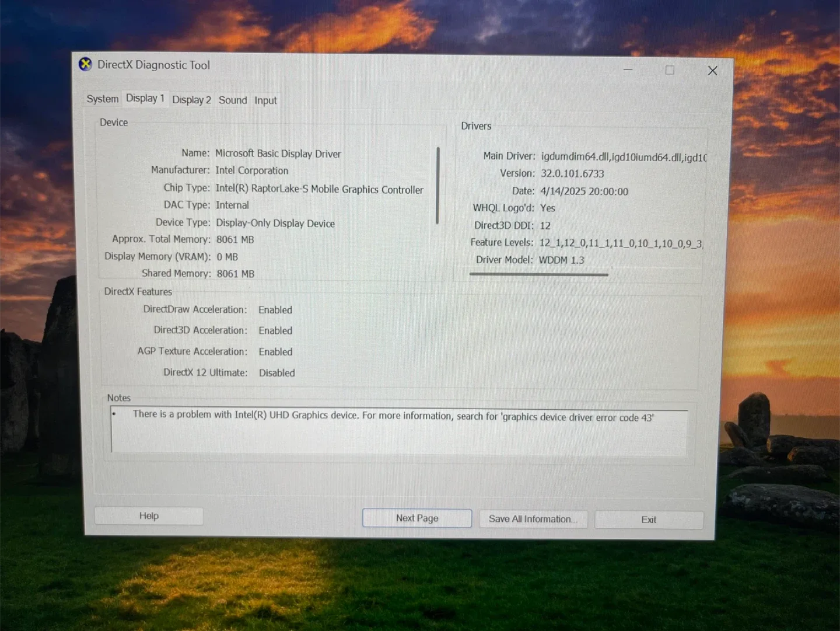840x631 pixels.
Task: Click the Chip Type RaptorLake-S text
Action: (318, 189)
